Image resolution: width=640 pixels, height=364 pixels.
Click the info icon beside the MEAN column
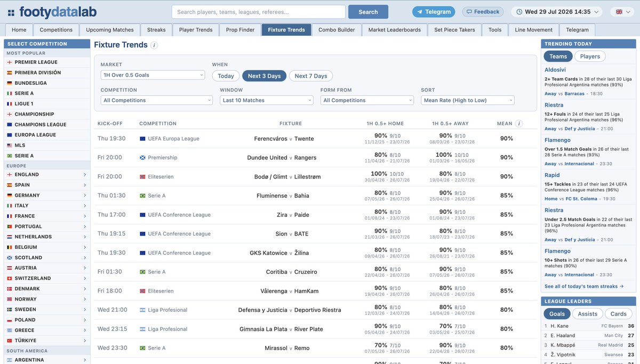coord(519,124)
